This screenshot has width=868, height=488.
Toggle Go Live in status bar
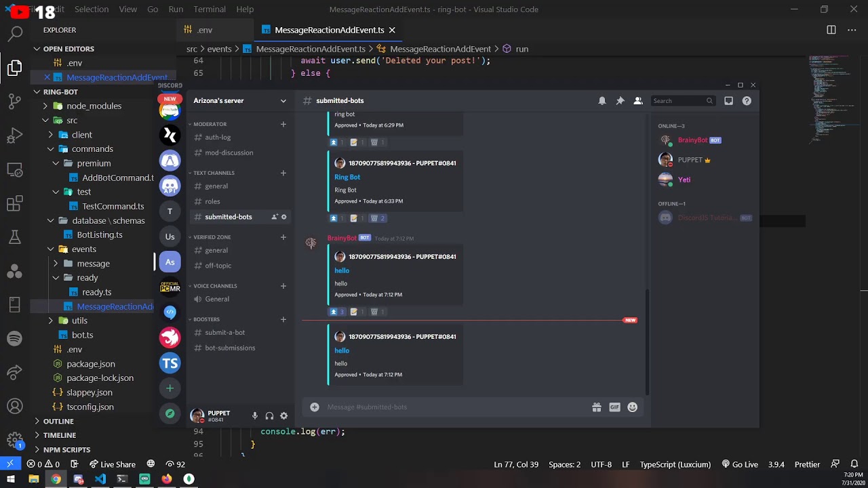point(740,464)
